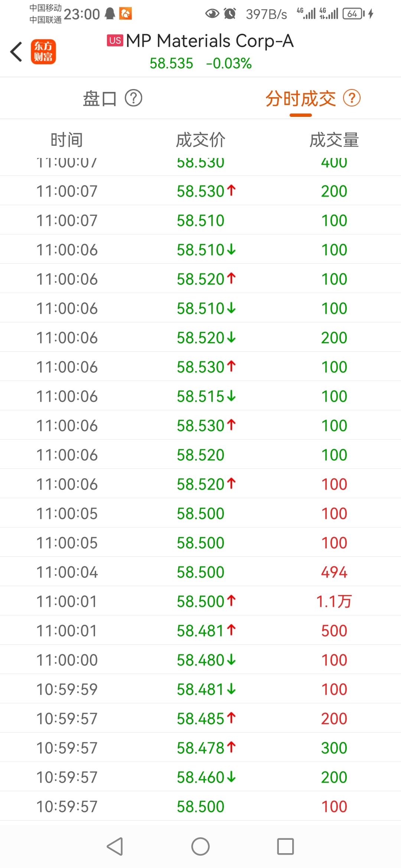Tap the 成交量 column header
Viewport: 401px width, 868px height.
click(x=334, y=140)
